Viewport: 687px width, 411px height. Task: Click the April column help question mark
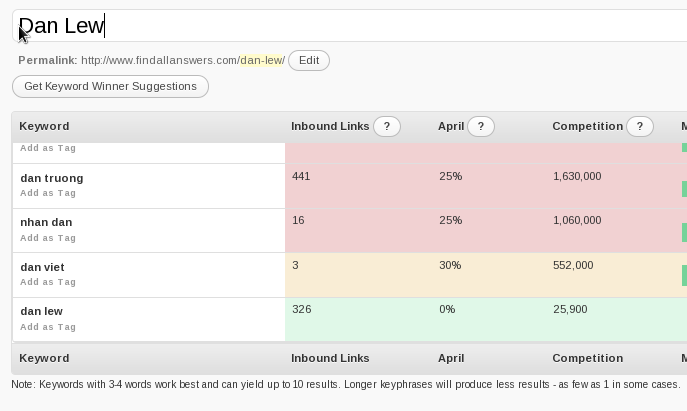pyautogui.click(x=481, y=127)
